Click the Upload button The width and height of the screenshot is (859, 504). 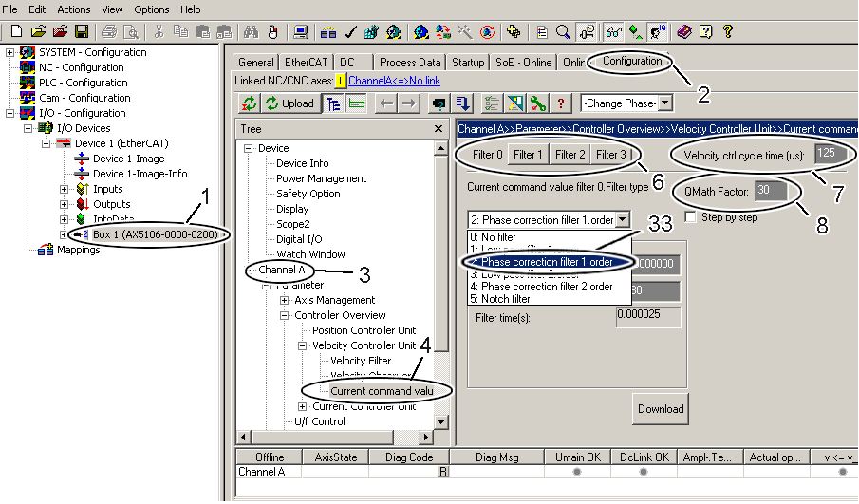(290, 103)
